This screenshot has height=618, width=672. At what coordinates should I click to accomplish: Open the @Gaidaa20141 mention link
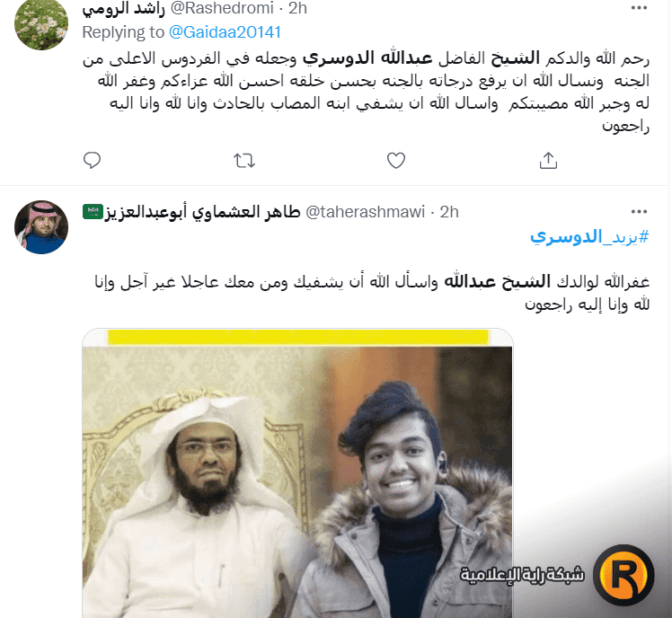(x=225, y=32)
